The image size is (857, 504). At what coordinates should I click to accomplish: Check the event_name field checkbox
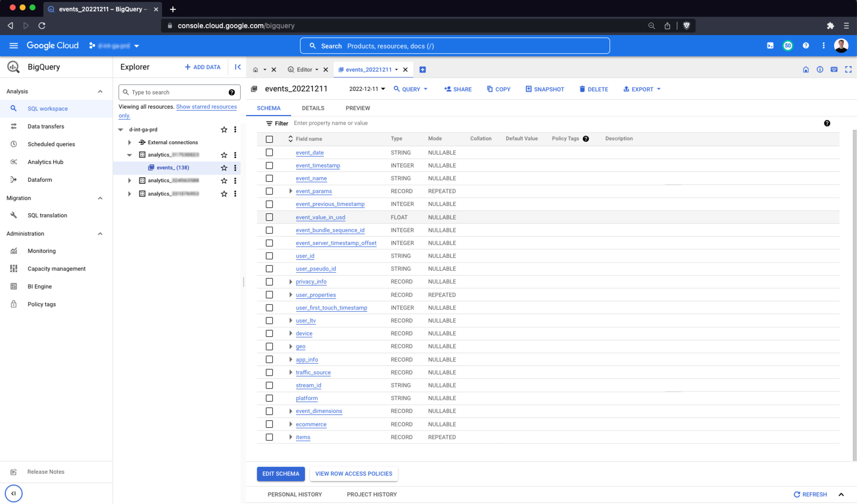coord(269,179)
